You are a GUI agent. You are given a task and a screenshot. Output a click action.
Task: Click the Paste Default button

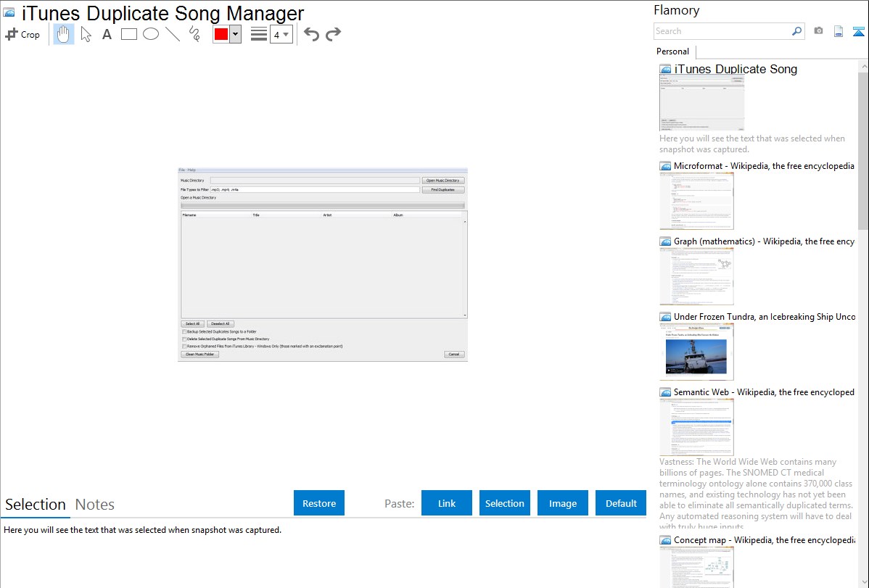pos(621,503)
